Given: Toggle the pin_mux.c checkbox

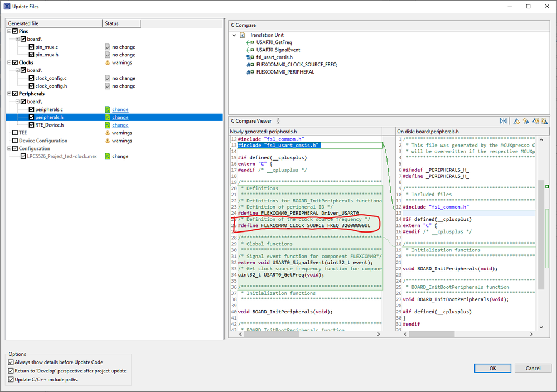Looking at the screenshot, I should 31,47.
